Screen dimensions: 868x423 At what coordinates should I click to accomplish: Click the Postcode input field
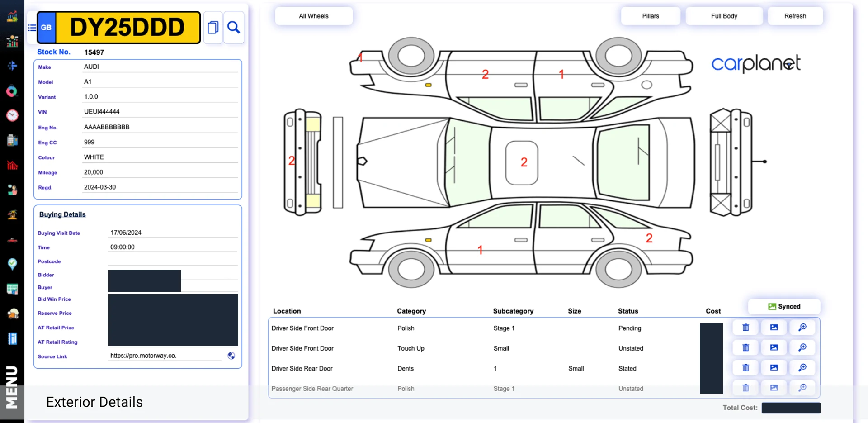pyautogui.click(x=173, y=261)
